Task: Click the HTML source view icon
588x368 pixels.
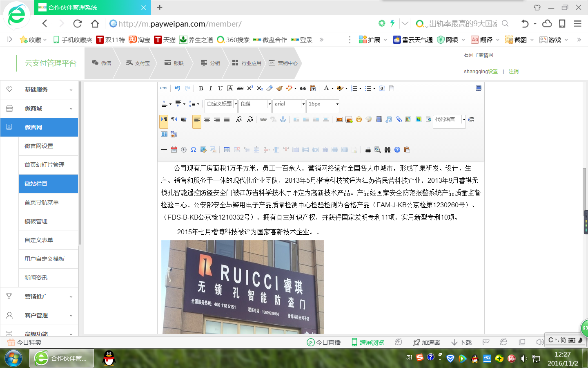Action: [x=164, y=88]
